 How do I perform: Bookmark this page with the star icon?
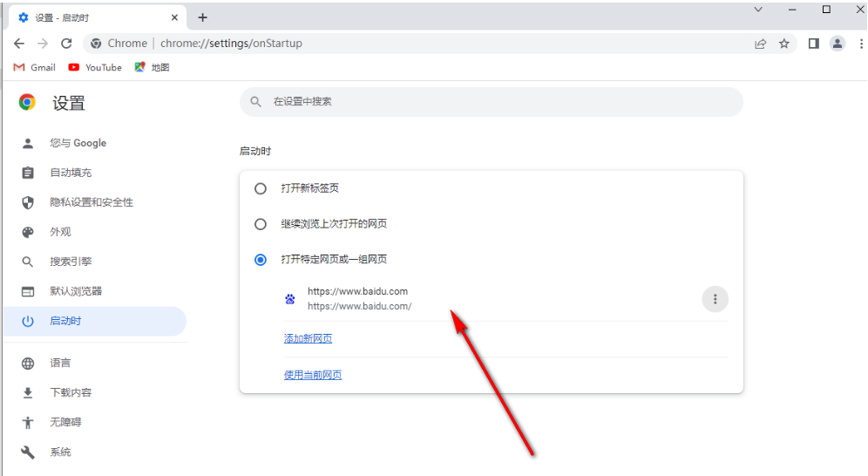point(783,44)
